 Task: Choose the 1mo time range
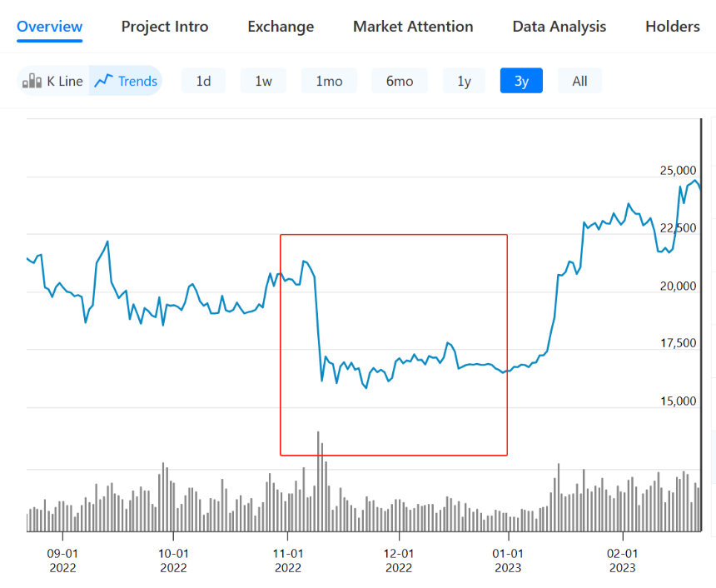coord(329,81)
